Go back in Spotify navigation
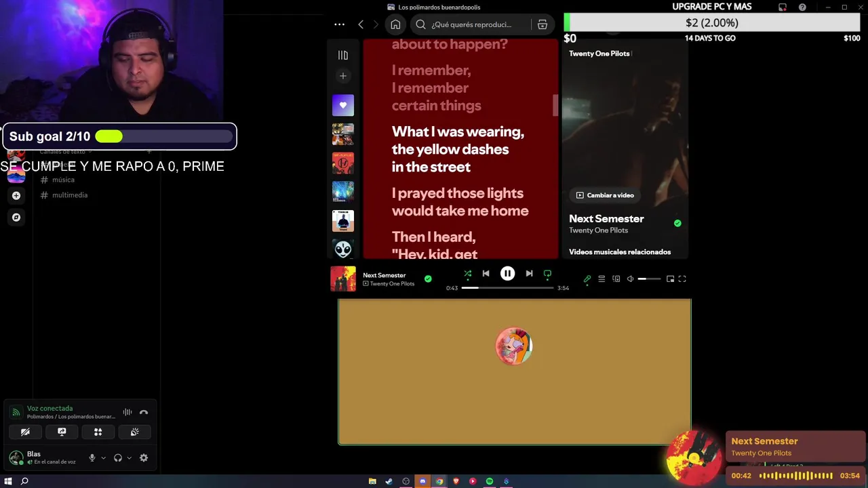The height and width of the screenshot is (488, 868). click(361, 24)
